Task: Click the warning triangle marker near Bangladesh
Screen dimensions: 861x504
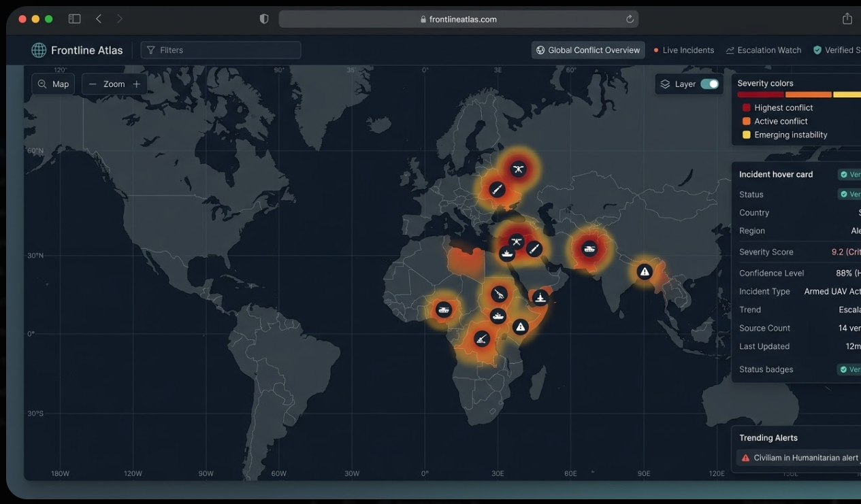Action: [x=645, y=272]
